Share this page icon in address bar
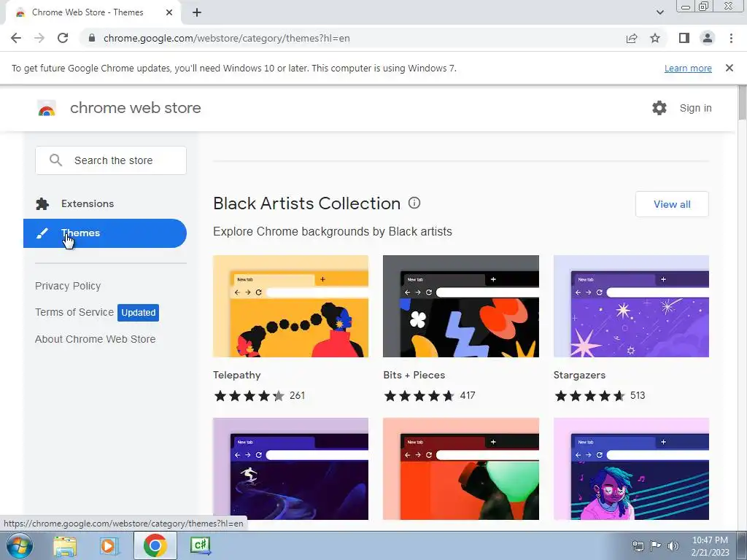747x560 pixels. (x=632, y=38)
